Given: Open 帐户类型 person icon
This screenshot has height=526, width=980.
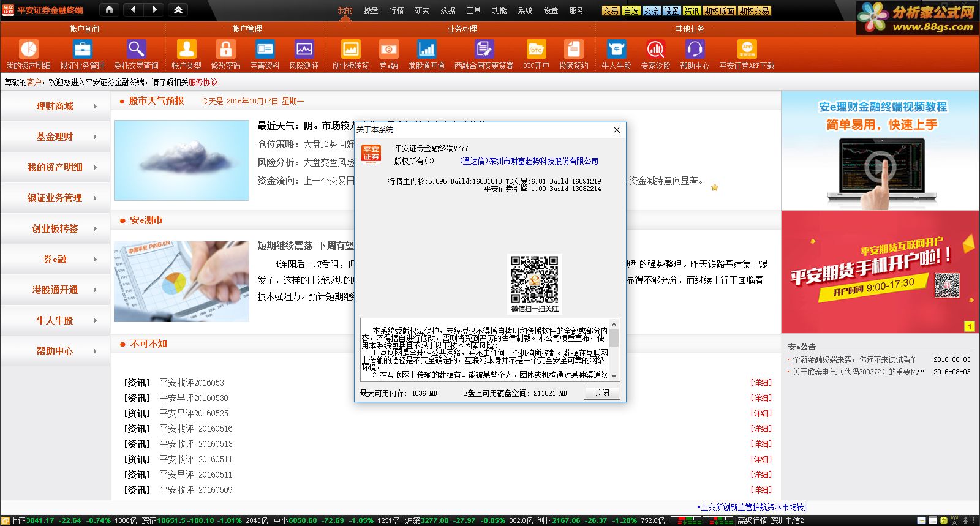Looking at the screenshot, I should (186, 49).
